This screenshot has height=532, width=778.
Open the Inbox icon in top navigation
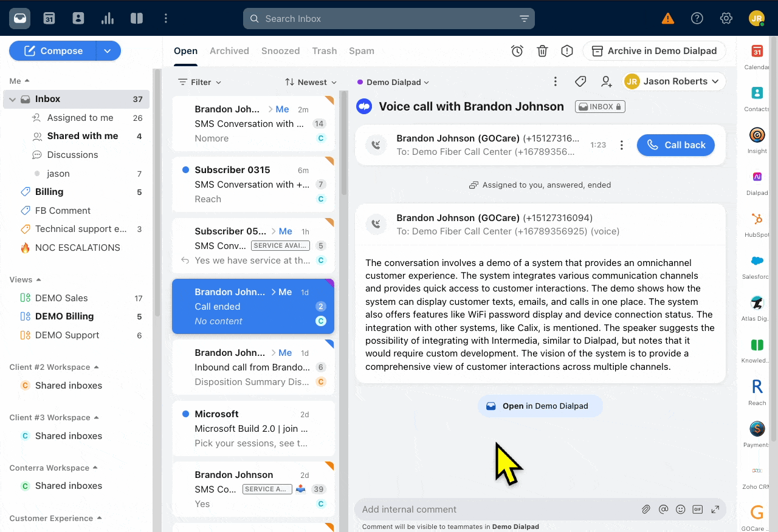pos(20,18)
